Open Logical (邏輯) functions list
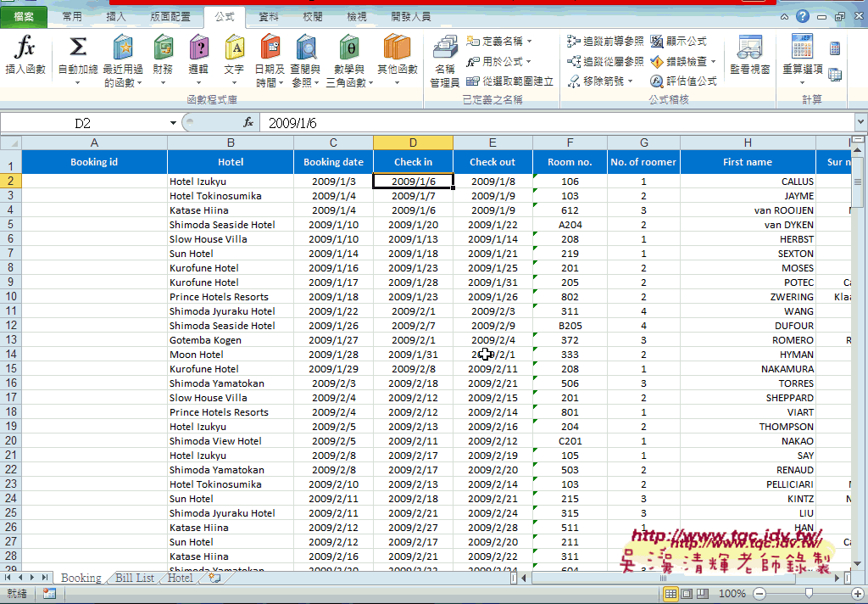 (x=198, y=60)
